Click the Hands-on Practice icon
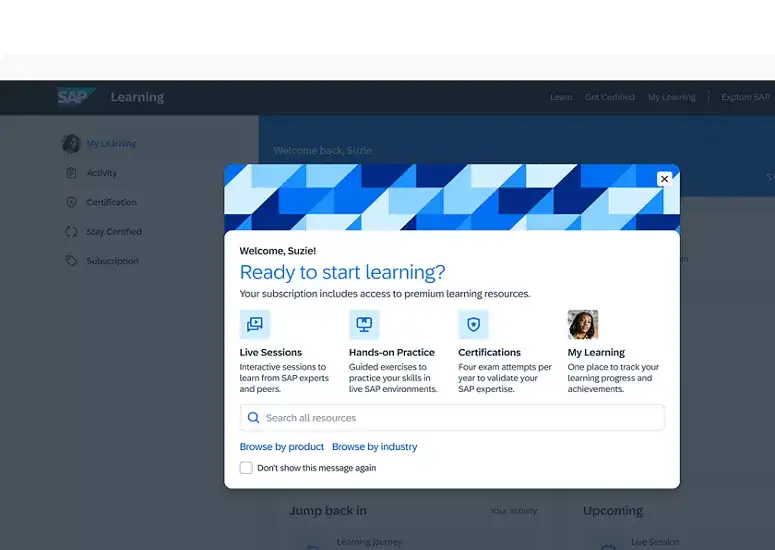Image resolution: width=775 pixels, height=550 pixels. [x=364, y=324]
